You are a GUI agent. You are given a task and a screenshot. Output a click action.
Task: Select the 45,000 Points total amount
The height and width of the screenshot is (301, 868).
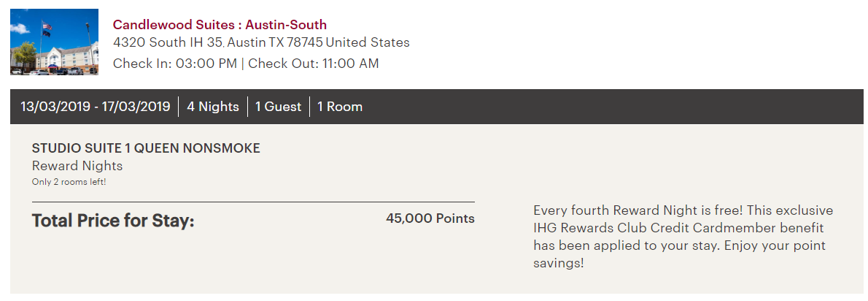coord(430,218)
